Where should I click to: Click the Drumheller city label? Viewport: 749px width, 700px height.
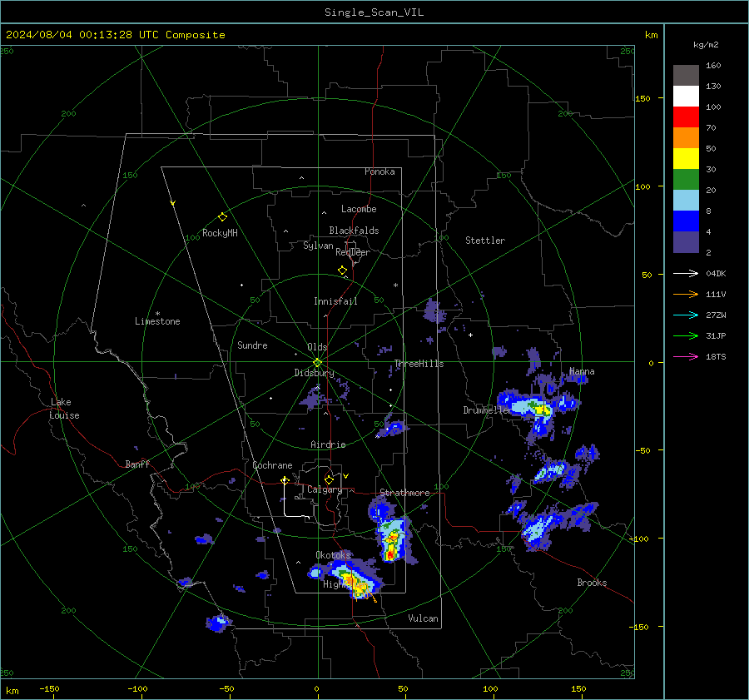[487, 410]
